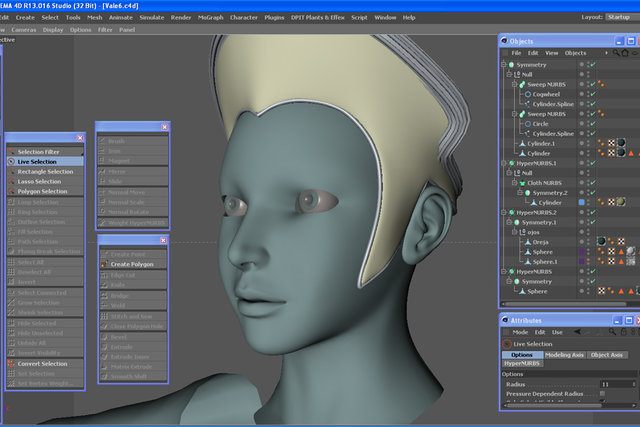Click the Polygon Selection tool icon
640x427 pixels.
[11, 191]
